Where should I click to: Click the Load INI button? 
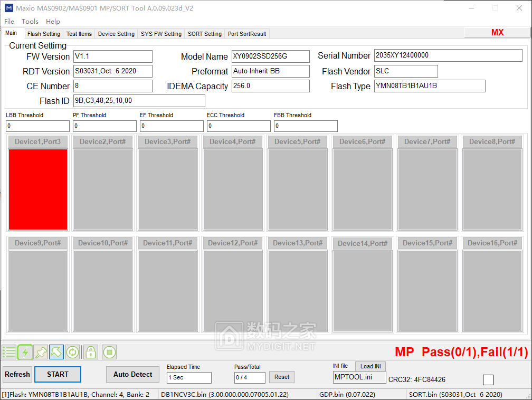tap(370, 366)
